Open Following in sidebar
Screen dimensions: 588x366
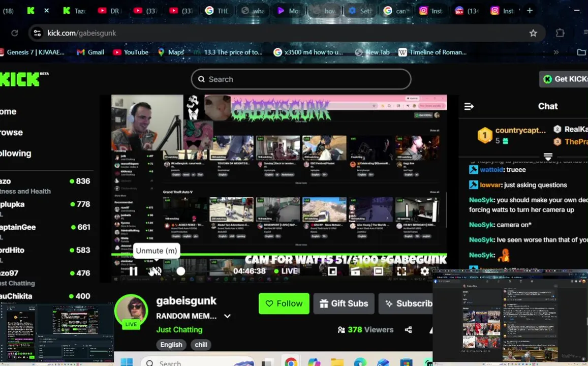click(x=15, y=154)
